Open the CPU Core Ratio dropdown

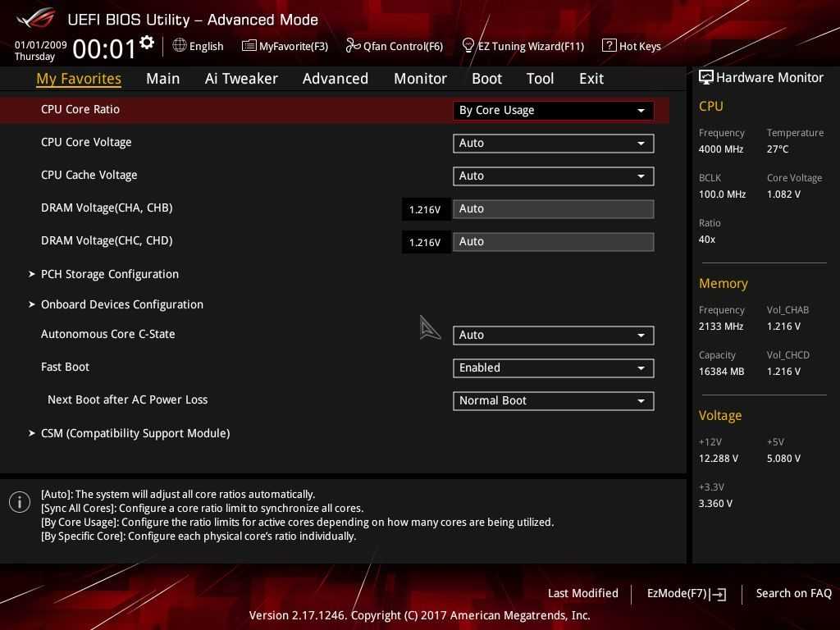coord(553,110)
